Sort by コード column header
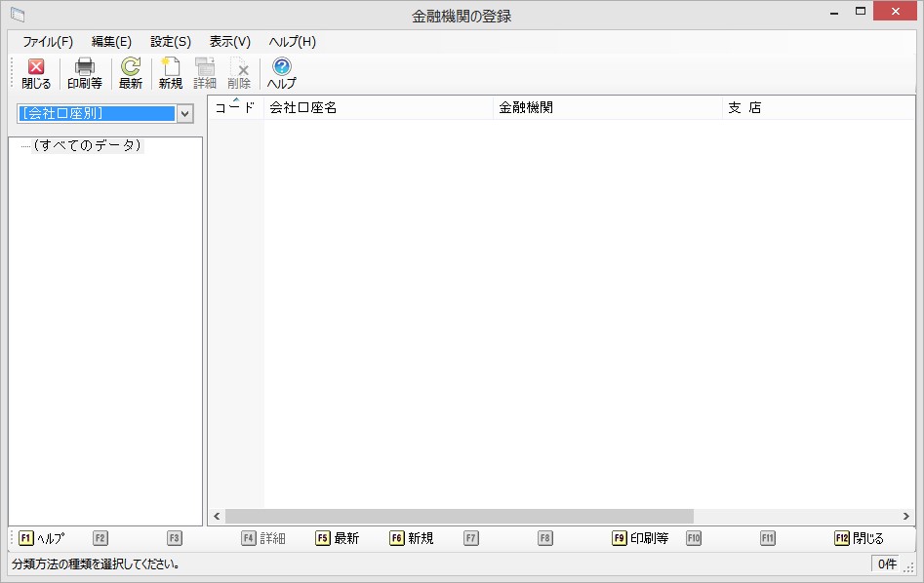 point(234,108)
